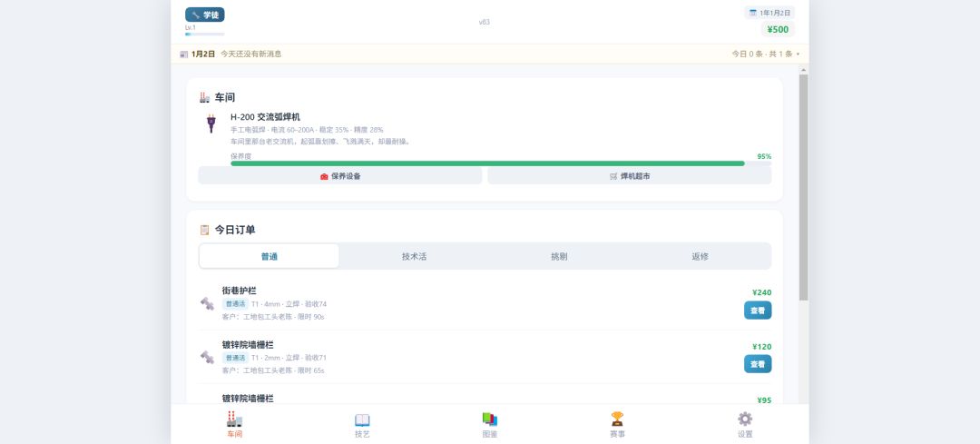Click the factory icon beside 车间 heading
Image resolution: width=980 pixels, height=444 pixels.
(204, 97)
